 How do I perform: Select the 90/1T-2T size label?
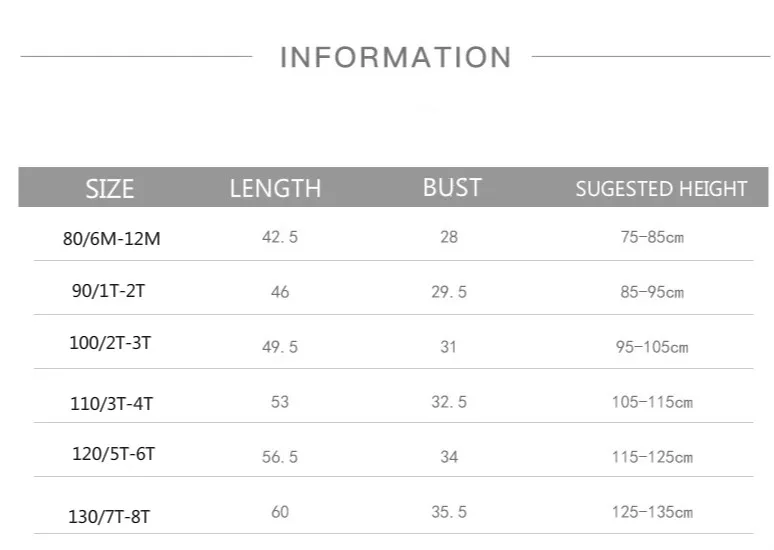pos(109,290)
